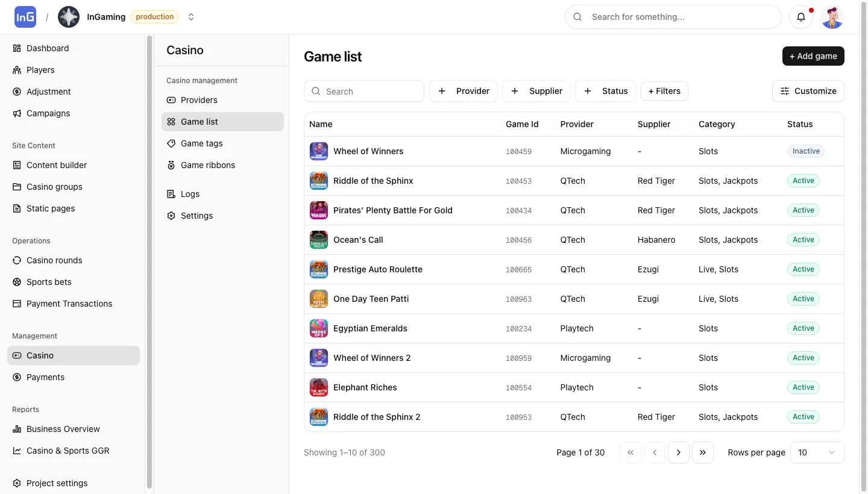Click the Add game button
The width and height of the screenshot is (868, 494).
coord(813,56)
